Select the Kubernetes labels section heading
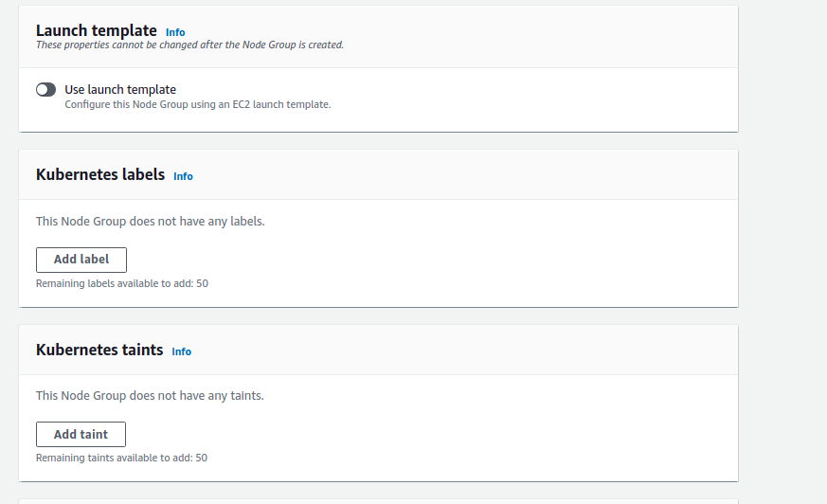The height and width of the screenshot is (504, 827). tap(100, 174)
